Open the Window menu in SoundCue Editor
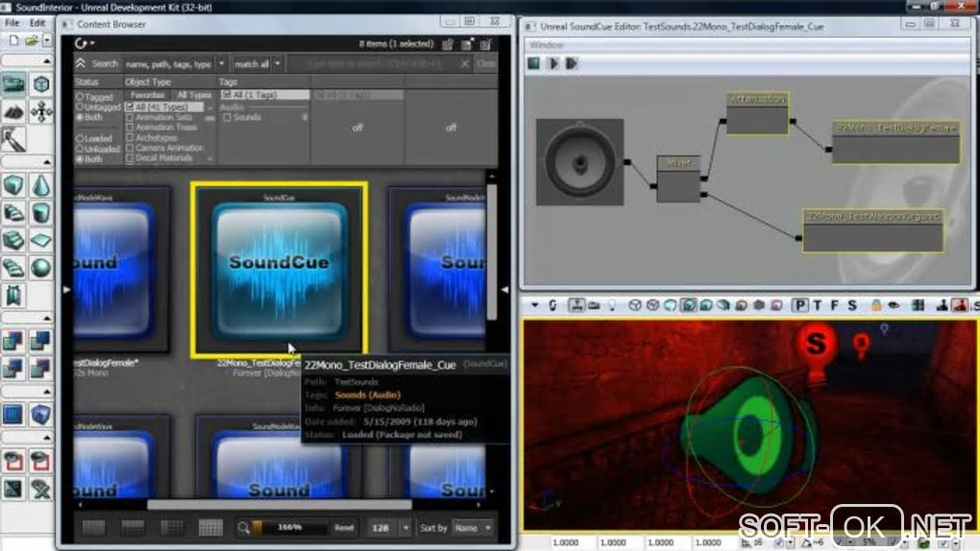The image size is (980, 551). click(547, 44)
